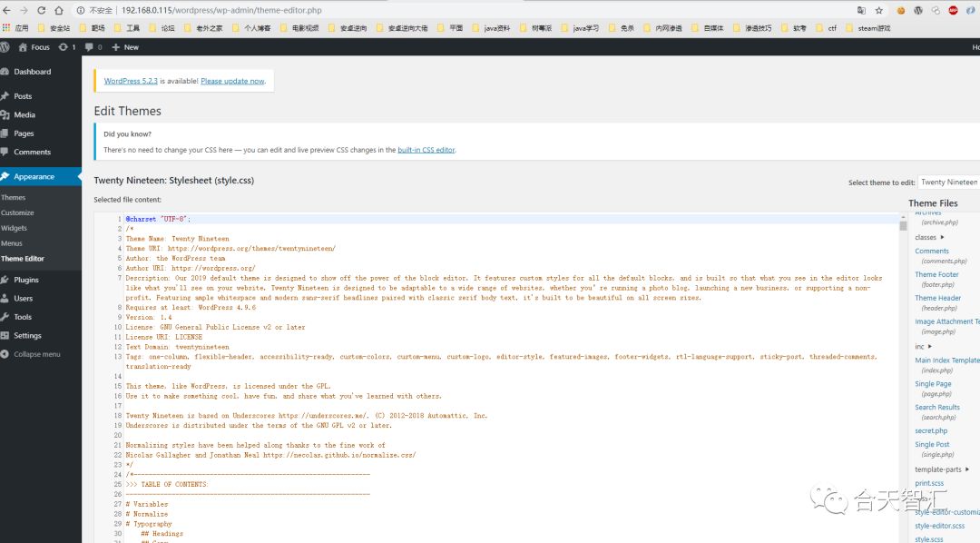
Task: Open Appearance in the sidebar
Action: (41, 176)
